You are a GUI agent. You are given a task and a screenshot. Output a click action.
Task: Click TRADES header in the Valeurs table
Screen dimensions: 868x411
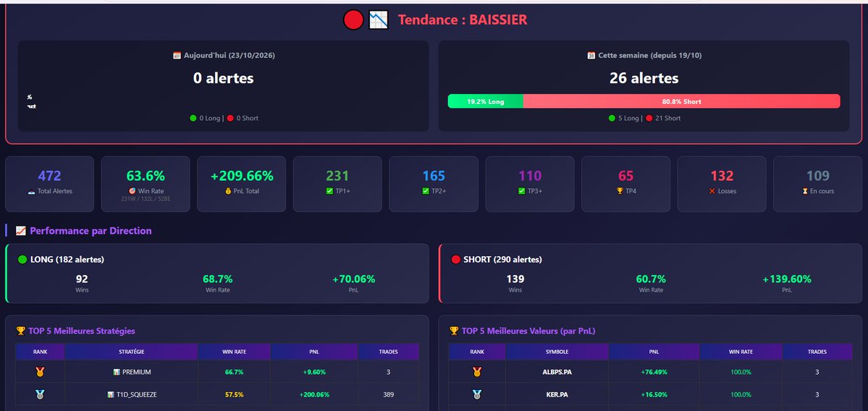817,352
